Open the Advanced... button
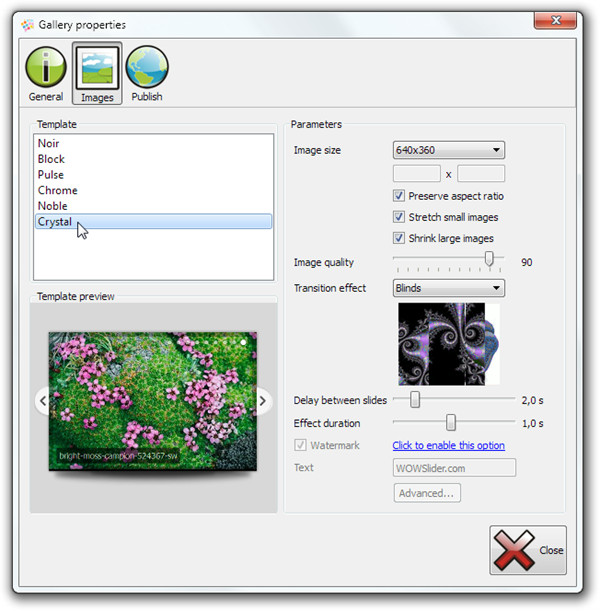The width and height of the screenshot is (600, 611). click(x=427, y=493)
